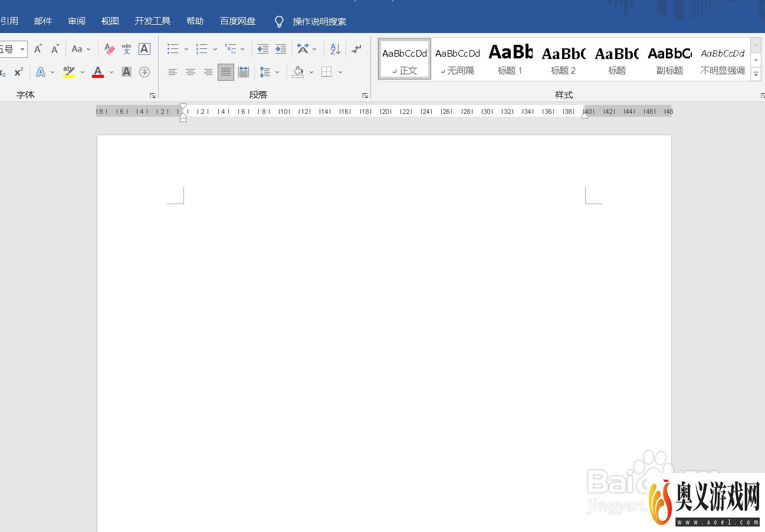Screen dimensions: 765x532
Task: Expand numbering library dropdown arrow
Action: (215, 50)
